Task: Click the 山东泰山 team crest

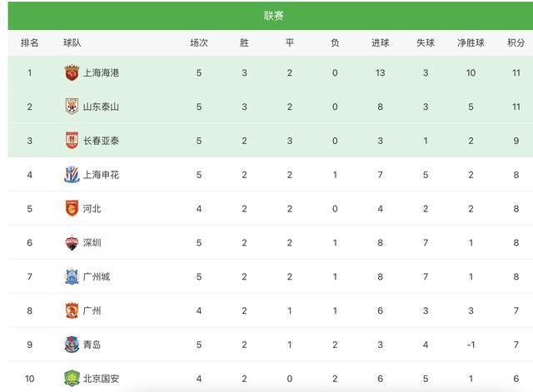Action: click(x=72, y=107)
